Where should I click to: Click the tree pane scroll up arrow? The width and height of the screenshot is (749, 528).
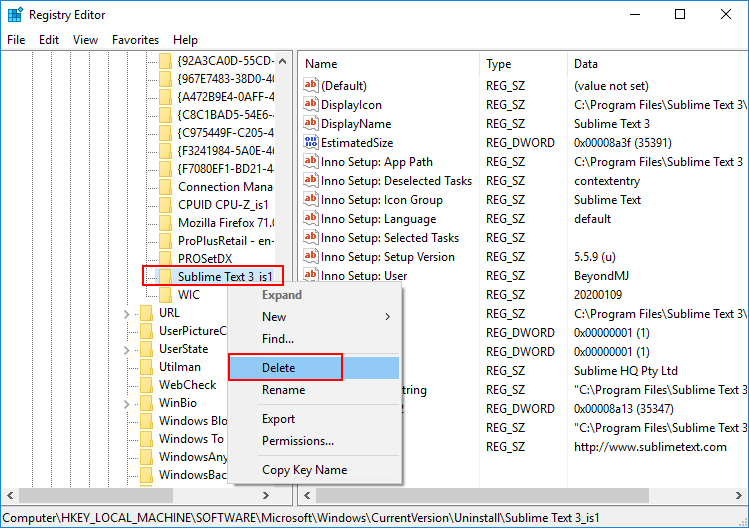pos(282,61)
